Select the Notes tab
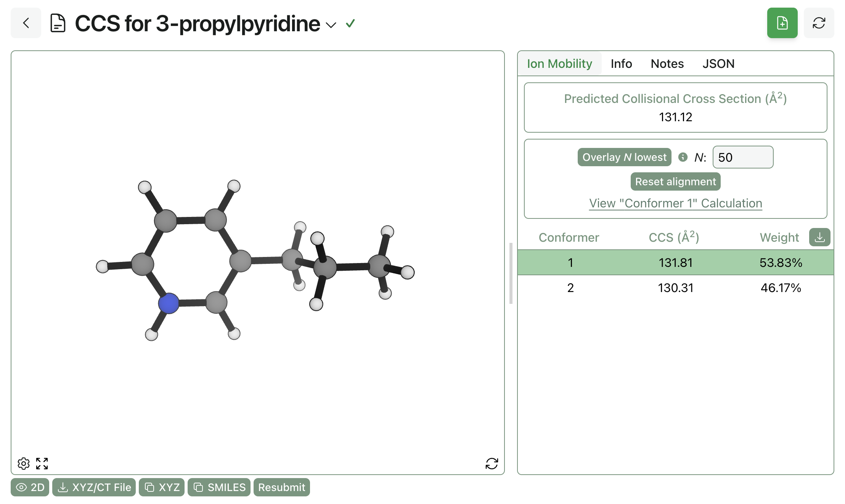Image resolution: width=845 pixels, height=504 pixels. [x=667, y=64]
